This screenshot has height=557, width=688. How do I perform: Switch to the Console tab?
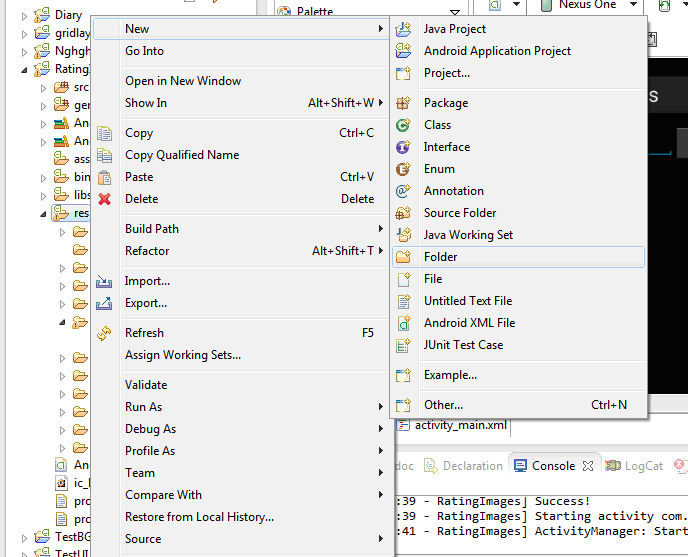click(x=553, y=466)
